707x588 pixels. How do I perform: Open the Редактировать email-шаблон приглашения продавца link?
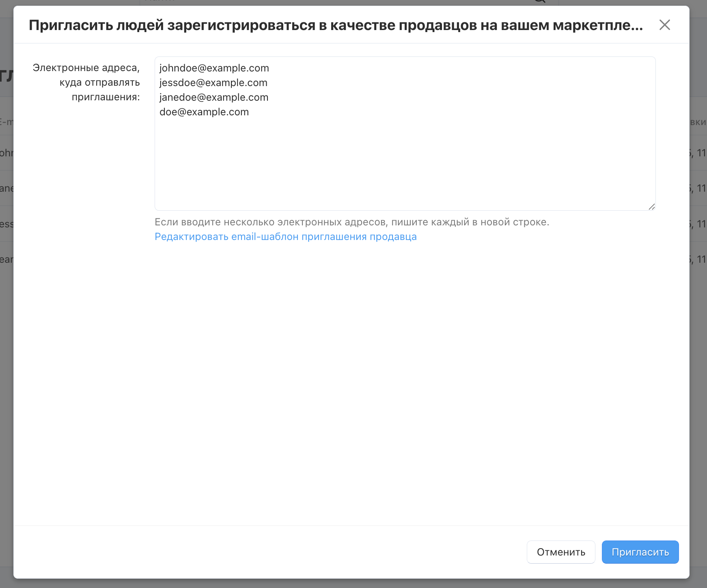285,237
